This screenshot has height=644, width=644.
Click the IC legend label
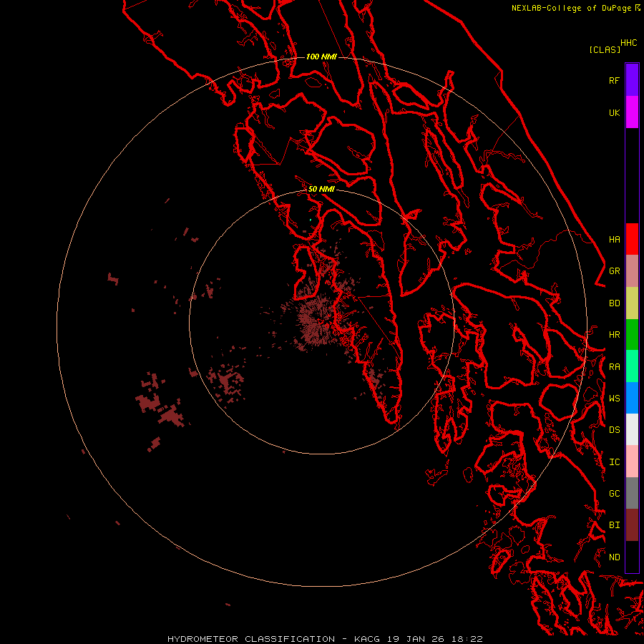coord(614,462)
